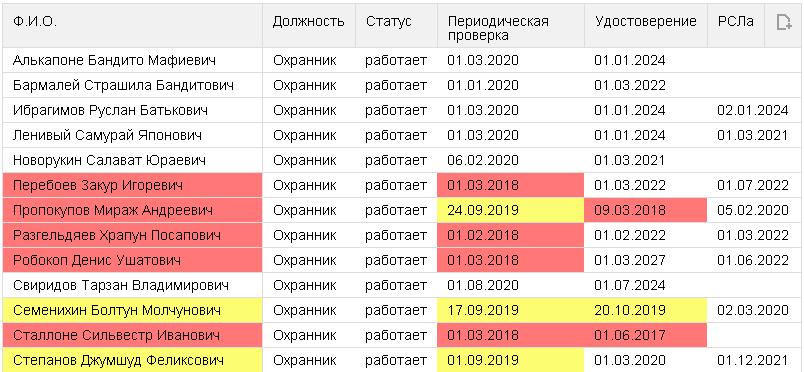Open Бармалей Страшила Бандитович entry
This screenshot has height=372, width=804.
[123, 85]
